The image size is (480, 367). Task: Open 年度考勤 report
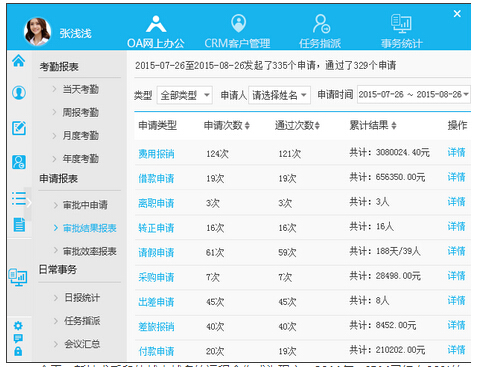click(x=80, y=158)
